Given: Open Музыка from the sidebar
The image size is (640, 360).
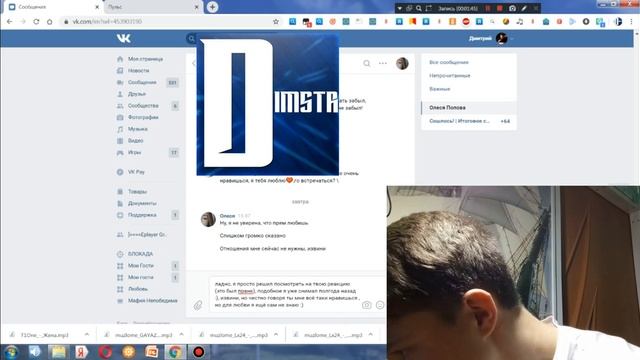Looking at the screenshot, I should 138,129.
